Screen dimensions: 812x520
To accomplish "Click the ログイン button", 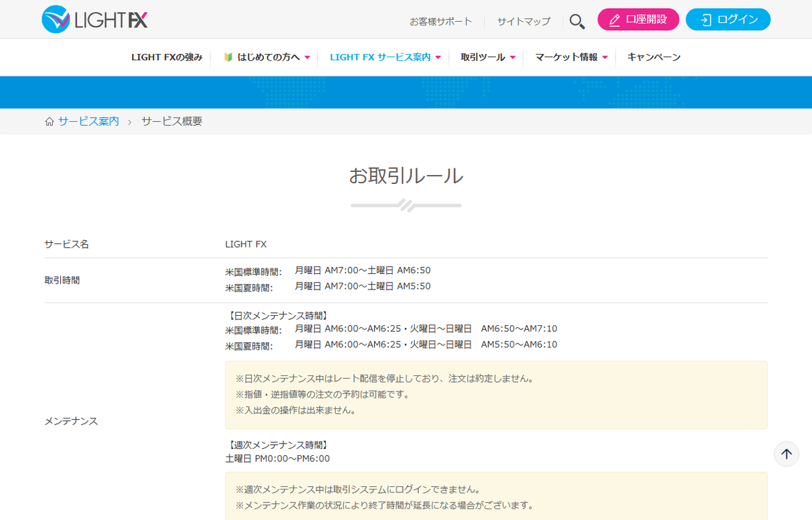I will [x=728, y=20].
